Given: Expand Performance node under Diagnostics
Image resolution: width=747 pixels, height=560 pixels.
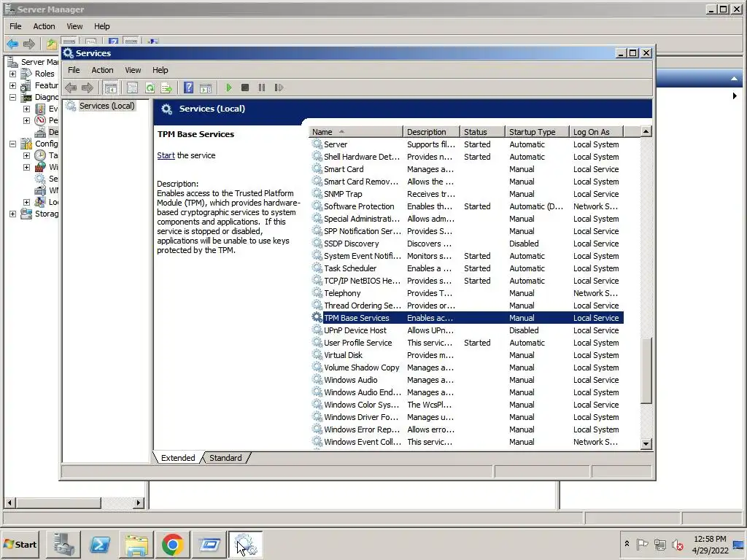Looking at the screenshot, I should click(27, 120).
